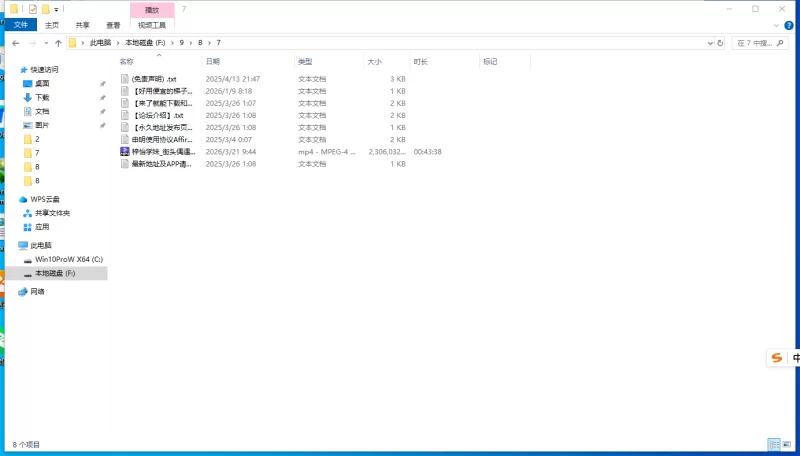The height and width of the screenshot is (456, 800).
Task: Sort files by the 日期 column header
Action: 212,61
